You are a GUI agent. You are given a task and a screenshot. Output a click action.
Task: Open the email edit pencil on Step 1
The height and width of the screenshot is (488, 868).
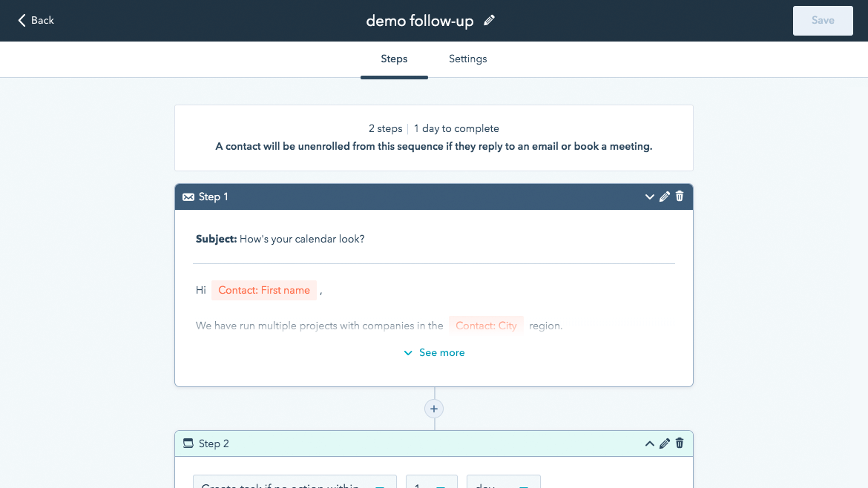pos(664,197)
